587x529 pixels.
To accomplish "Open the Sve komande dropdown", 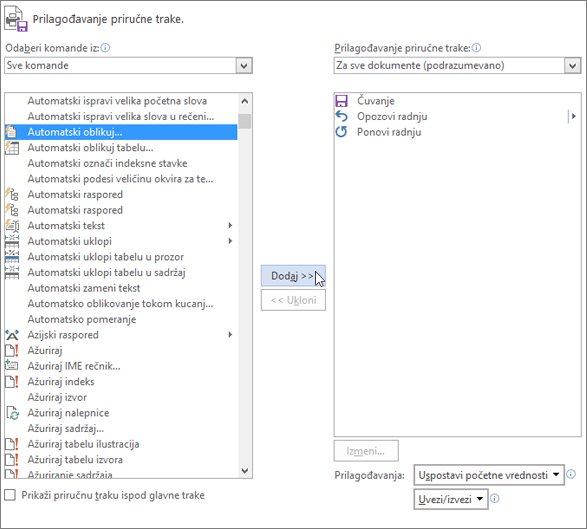I will (244, 66).
